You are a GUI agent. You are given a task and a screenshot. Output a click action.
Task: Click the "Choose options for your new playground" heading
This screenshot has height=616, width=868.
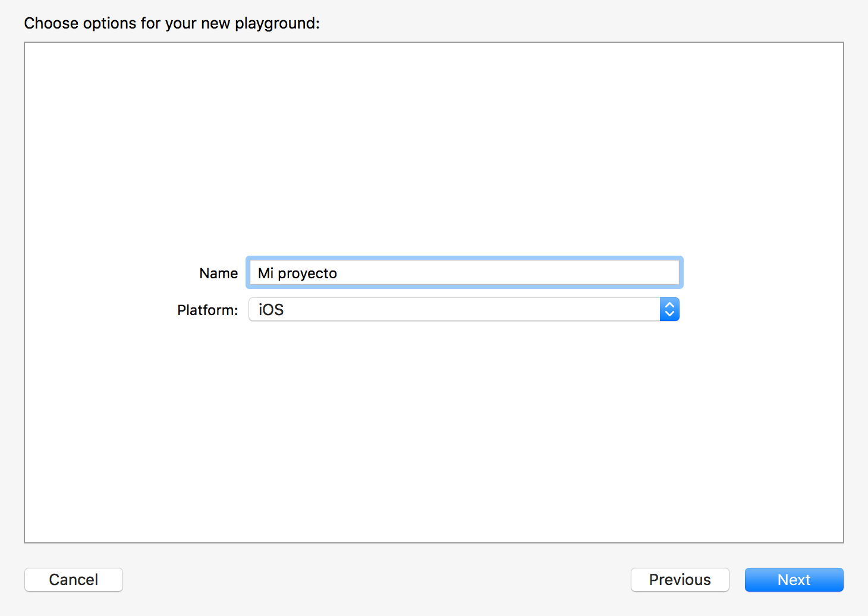(x=172, y=23)
